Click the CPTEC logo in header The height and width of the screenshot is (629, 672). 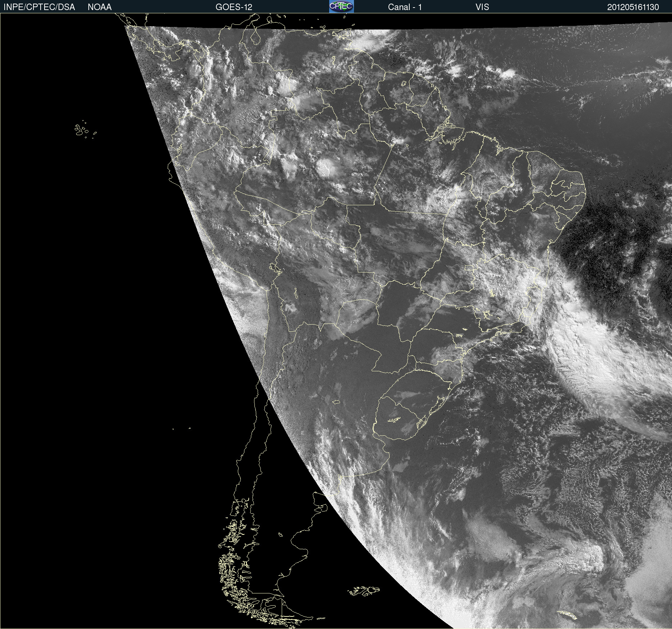[x=341, y=6]
